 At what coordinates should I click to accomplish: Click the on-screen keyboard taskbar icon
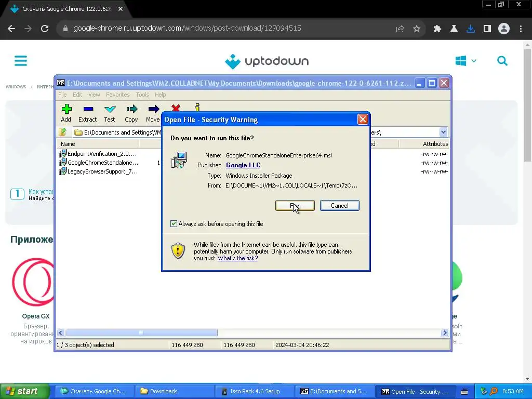click(464, 392)
